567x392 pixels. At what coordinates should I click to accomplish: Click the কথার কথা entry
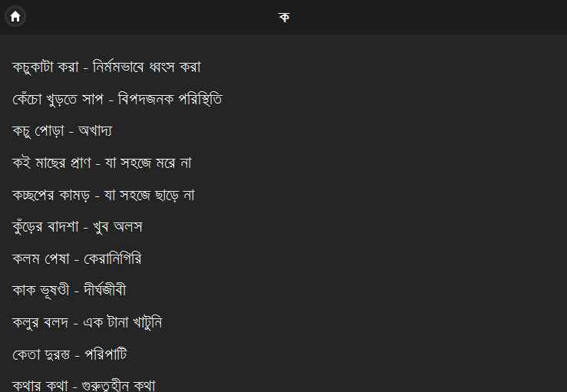point(84,386)
